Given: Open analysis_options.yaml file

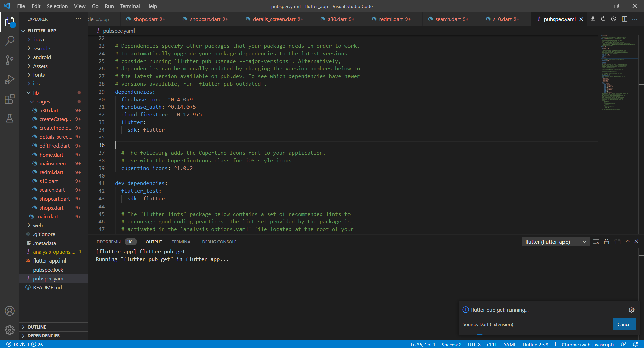Looking at the screenshot, I should tap(54, 252).
